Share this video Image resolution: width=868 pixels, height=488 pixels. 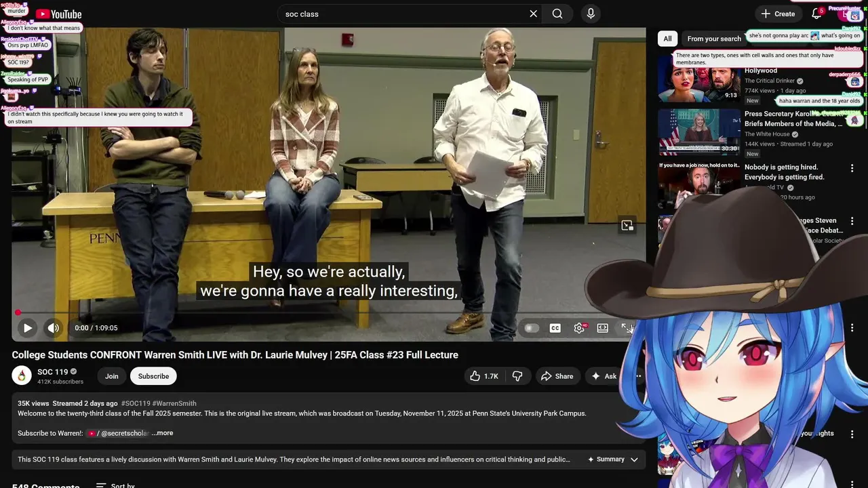[x=557, y=376]
